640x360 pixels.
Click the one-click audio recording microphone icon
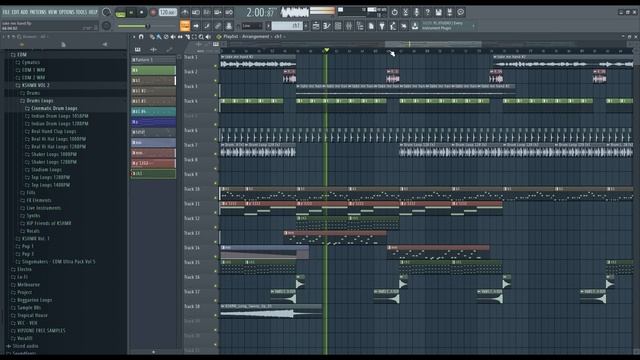416,12
